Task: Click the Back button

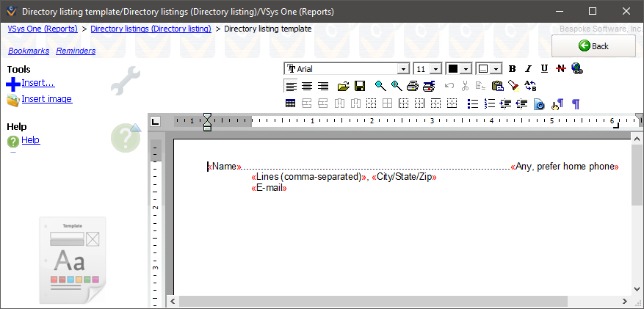Action: [593, 46]
